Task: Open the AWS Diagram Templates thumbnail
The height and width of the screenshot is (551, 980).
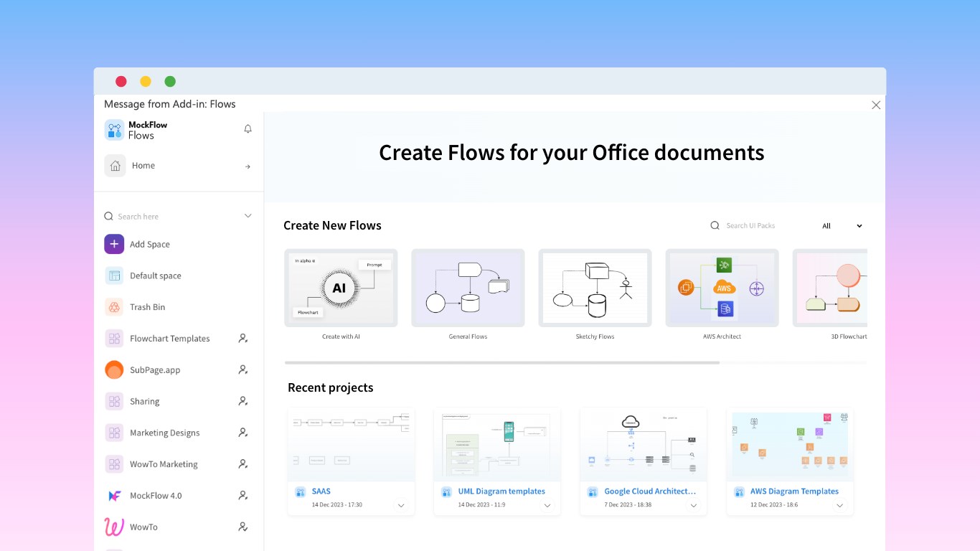Action: (790, 445)
